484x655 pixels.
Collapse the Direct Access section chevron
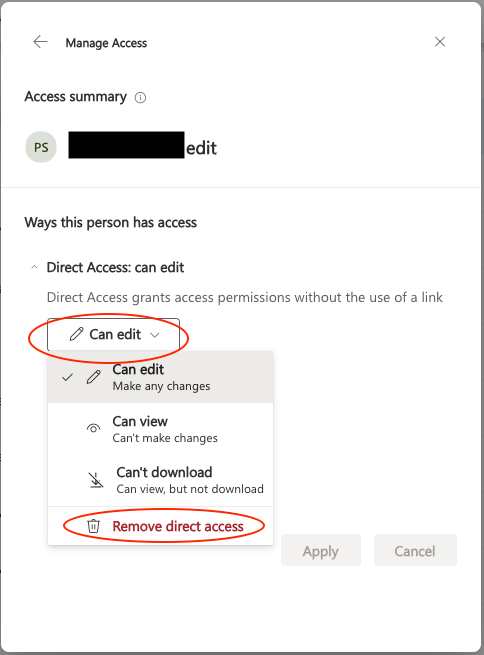(35, 267)
